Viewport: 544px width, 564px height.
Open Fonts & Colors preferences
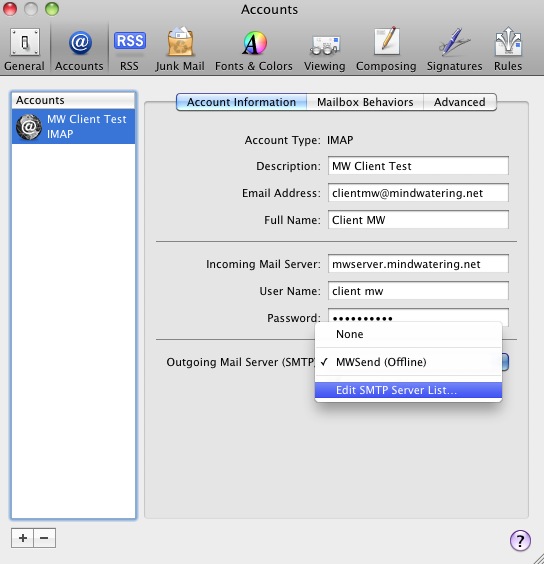click(254, 50)
